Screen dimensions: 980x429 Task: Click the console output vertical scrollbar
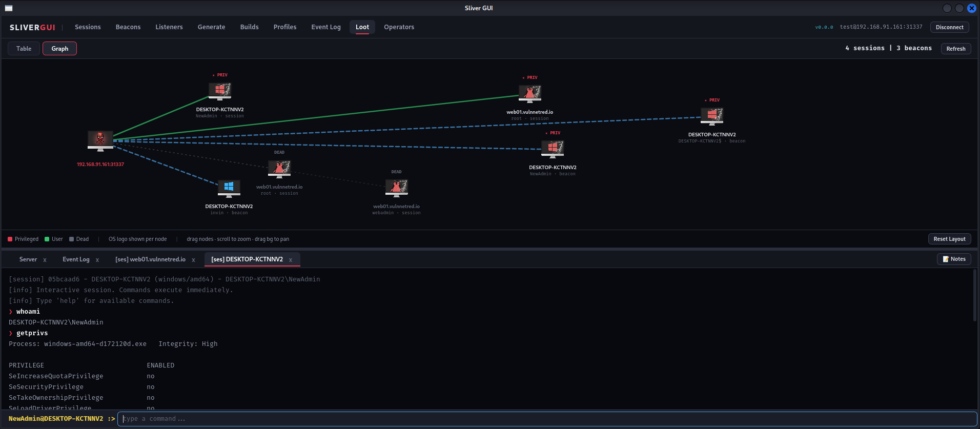pyautogui.click(x=974, y=296)
